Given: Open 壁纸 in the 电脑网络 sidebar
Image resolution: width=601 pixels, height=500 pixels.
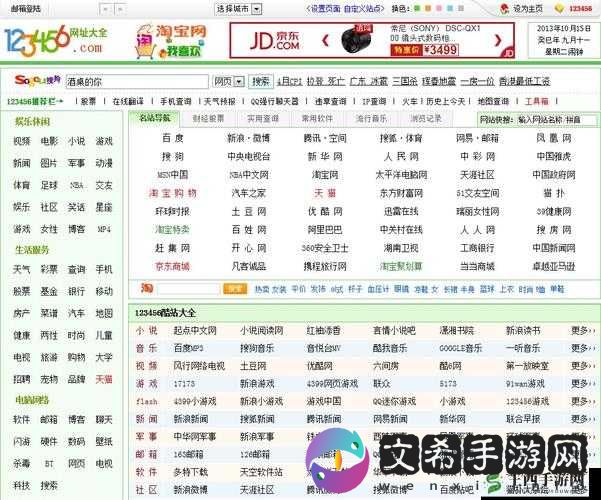Looking at the screenshot, I should point(104,441).
